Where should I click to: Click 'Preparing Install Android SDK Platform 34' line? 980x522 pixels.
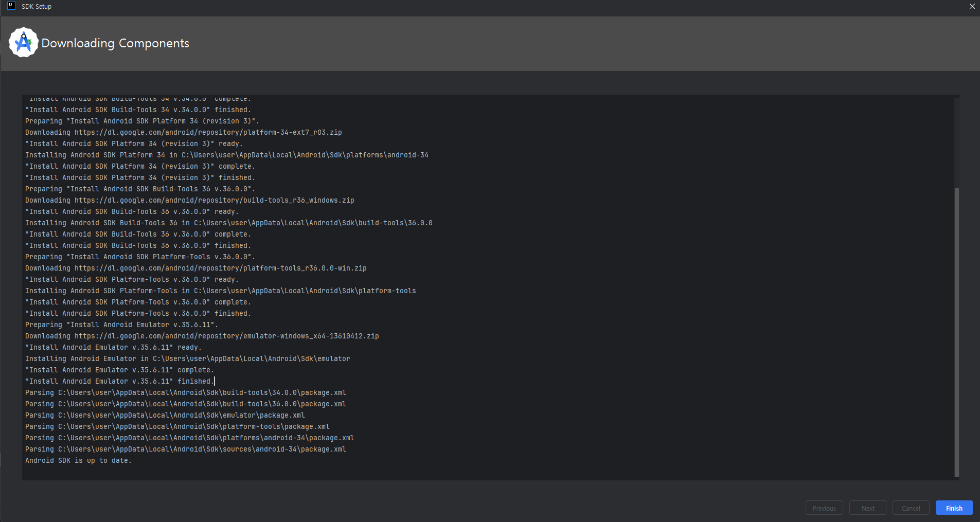tap(142, 121)
